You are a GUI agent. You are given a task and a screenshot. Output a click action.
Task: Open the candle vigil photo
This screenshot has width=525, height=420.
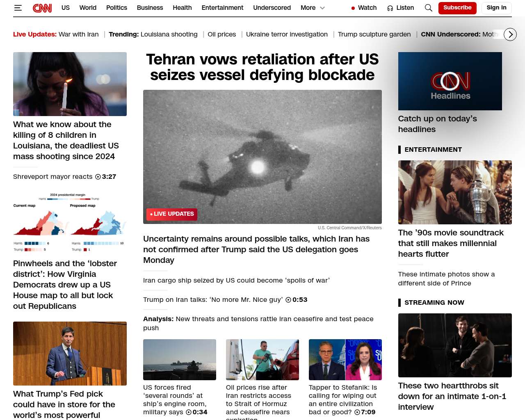[x=70, y=84]
